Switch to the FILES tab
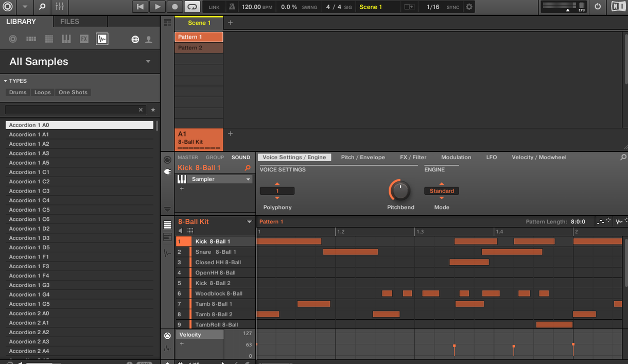 coord(69,22)
